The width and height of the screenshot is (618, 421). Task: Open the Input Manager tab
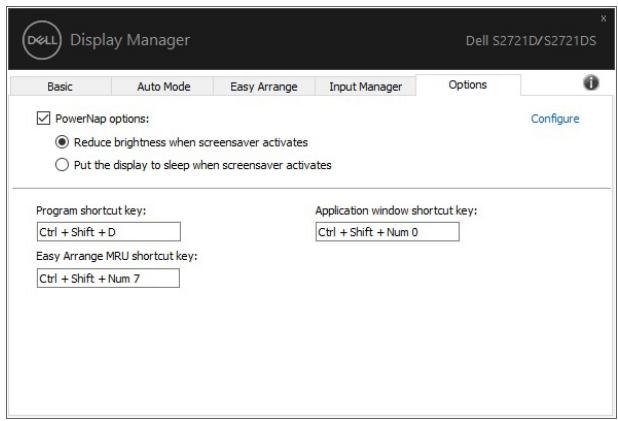[365, 87]
